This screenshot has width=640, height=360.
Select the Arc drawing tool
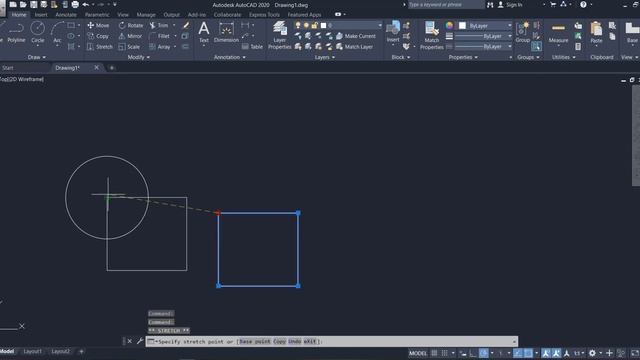pyautogui.click(x=57, y=32)
